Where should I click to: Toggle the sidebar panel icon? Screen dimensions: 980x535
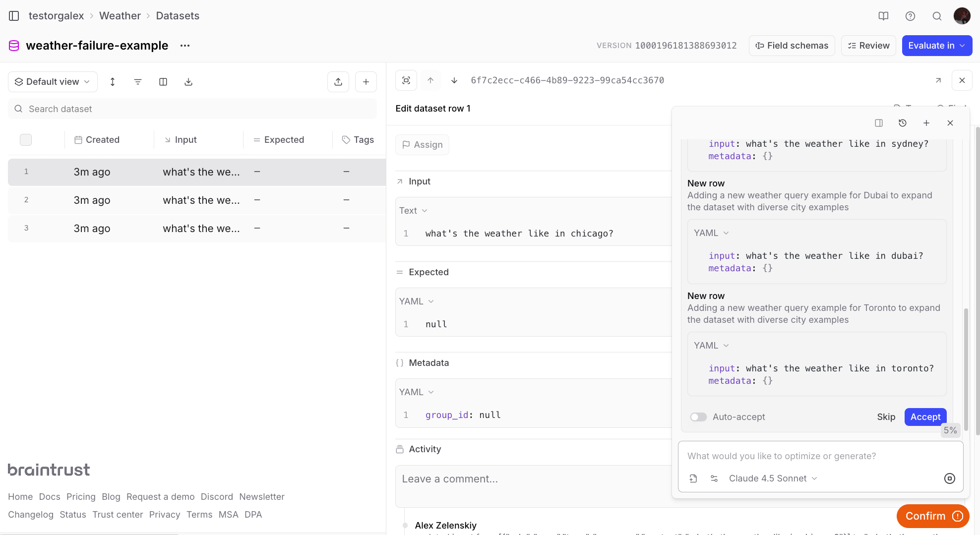coord(14,16)
